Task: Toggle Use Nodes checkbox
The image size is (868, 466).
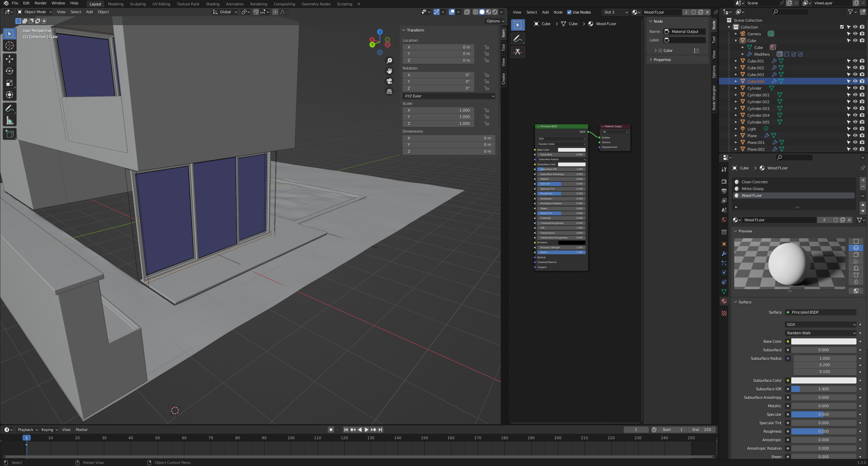Action: point(569,12)
